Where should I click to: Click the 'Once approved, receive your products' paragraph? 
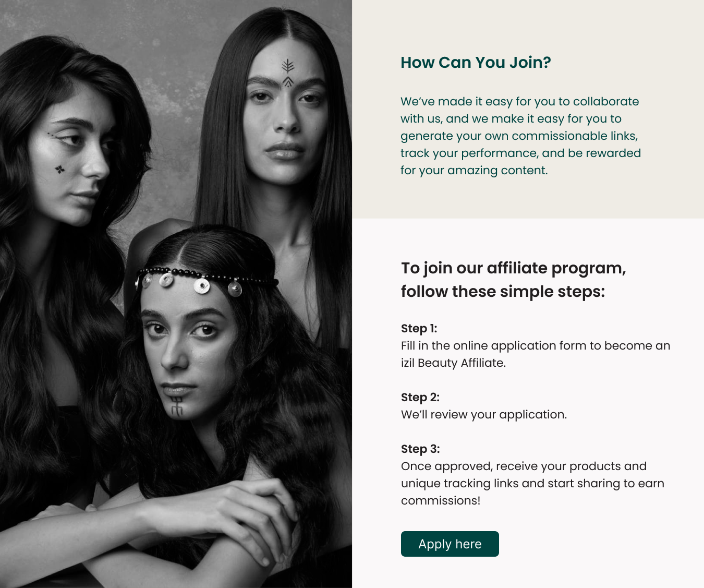pyautogui.click(x=532, y=483)
